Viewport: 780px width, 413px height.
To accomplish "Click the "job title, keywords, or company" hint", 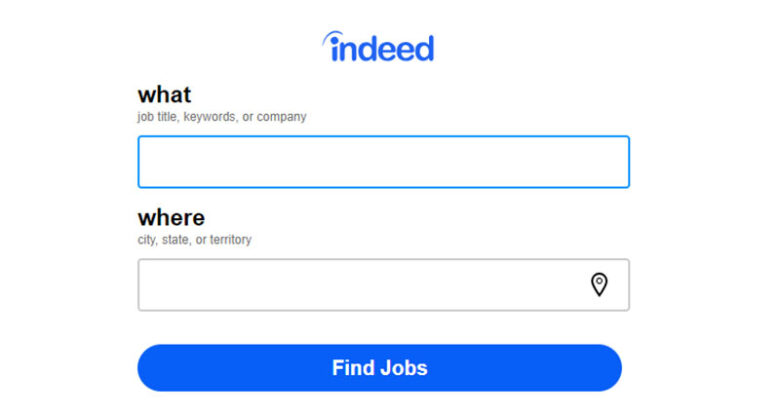I will (222, 117).
